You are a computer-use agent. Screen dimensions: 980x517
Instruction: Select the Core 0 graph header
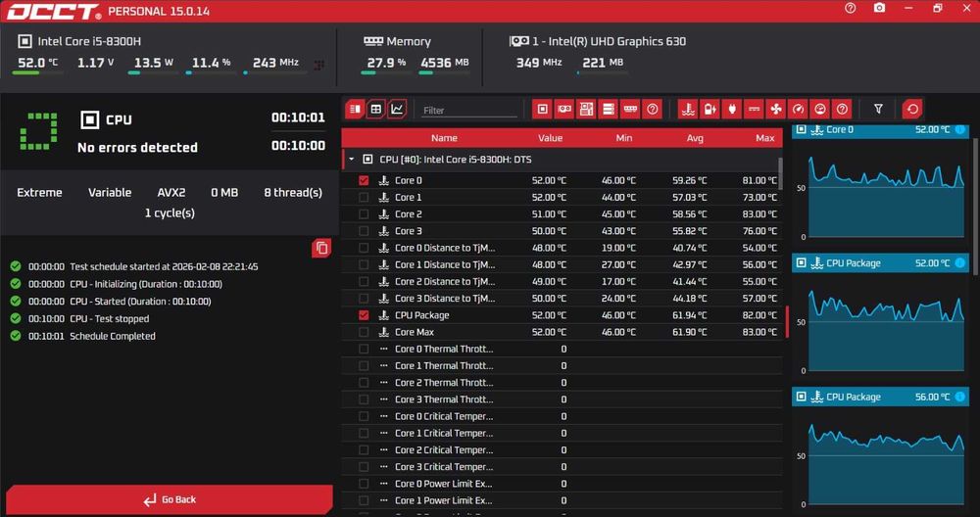click(880, 130)
